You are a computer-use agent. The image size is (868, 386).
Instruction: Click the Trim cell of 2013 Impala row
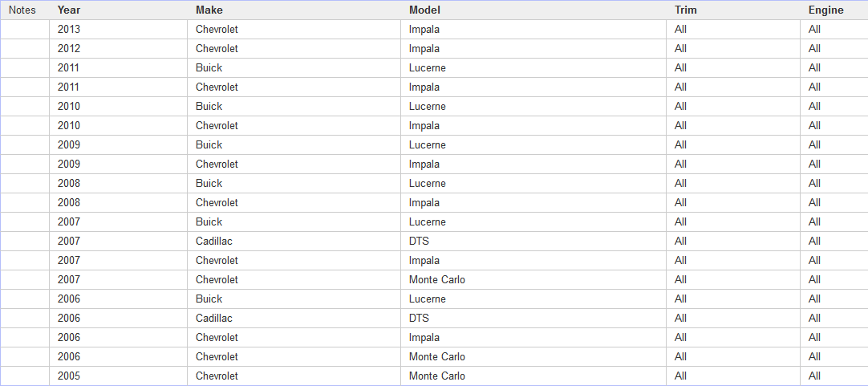pos(733,30)
